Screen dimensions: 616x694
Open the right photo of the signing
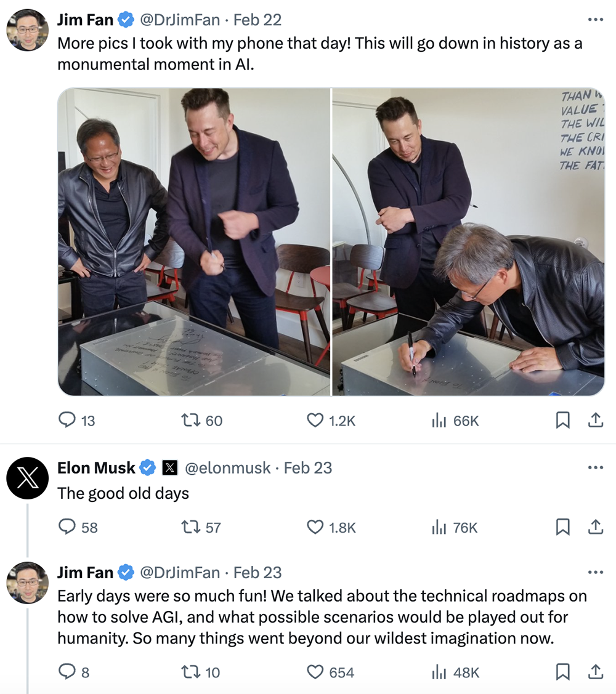click(x=468, y=241)
